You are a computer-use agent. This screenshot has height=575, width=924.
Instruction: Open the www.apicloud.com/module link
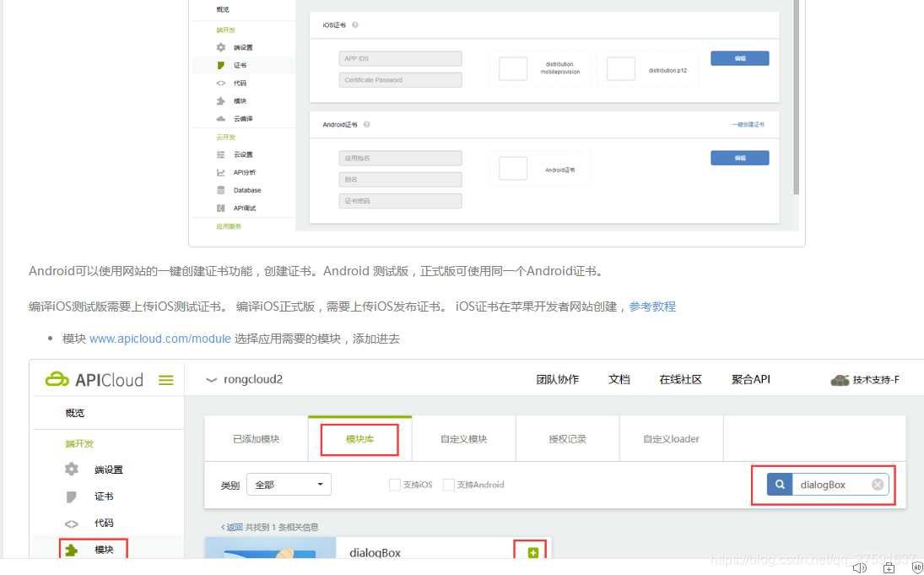click(159, 339)
